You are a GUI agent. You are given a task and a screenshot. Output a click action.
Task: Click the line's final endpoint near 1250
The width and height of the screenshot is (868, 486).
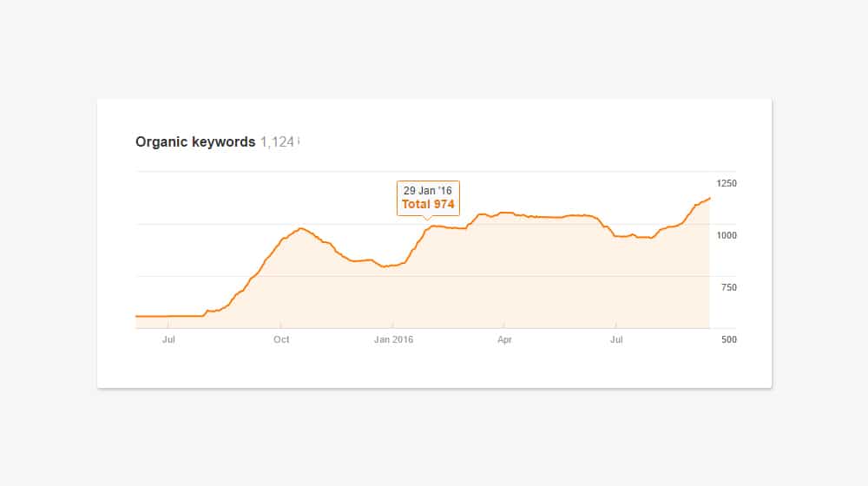(709, 199)
